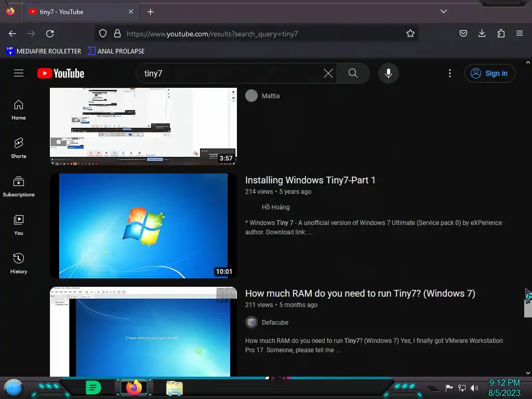Open site security padlock info
The image size is (532, 399).
click(117, 33)
